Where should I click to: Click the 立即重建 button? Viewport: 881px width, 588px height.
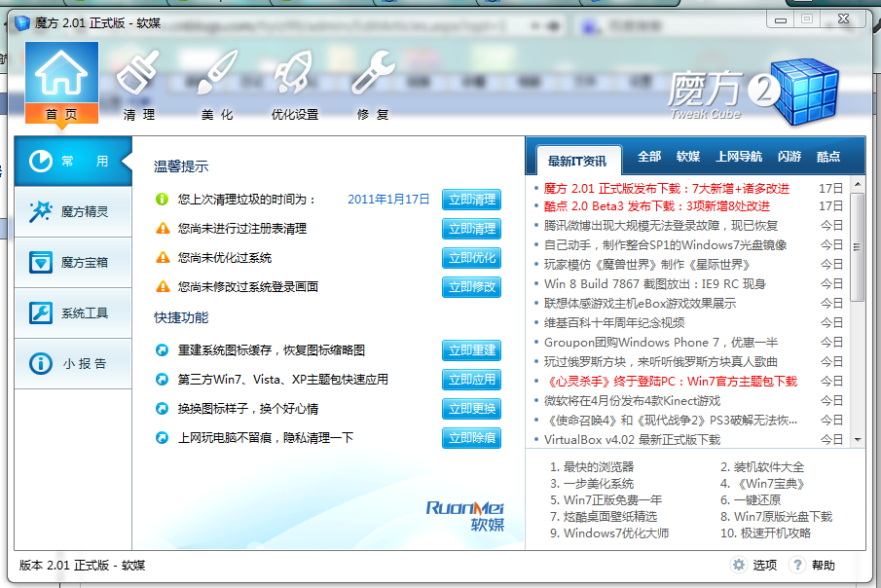click(471, 350)
